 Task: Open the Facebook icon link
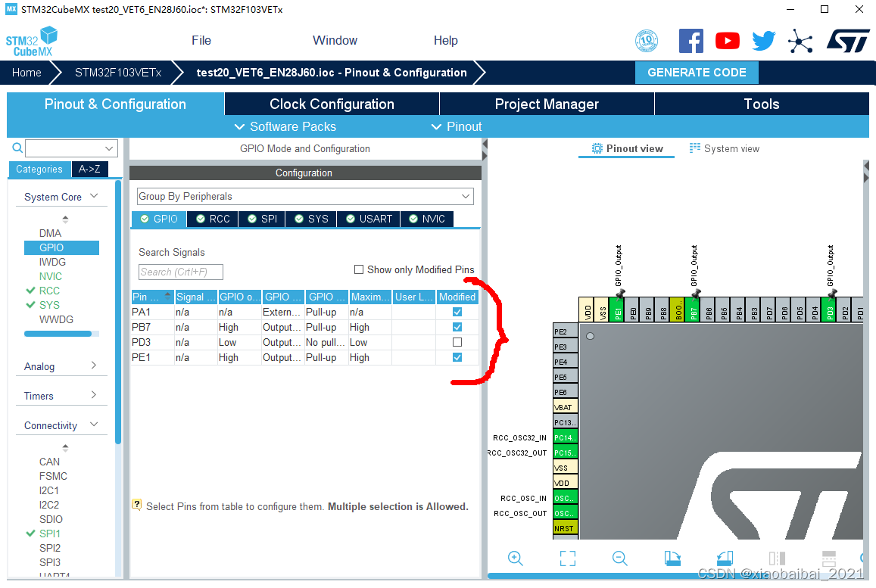tap(691, 41)
